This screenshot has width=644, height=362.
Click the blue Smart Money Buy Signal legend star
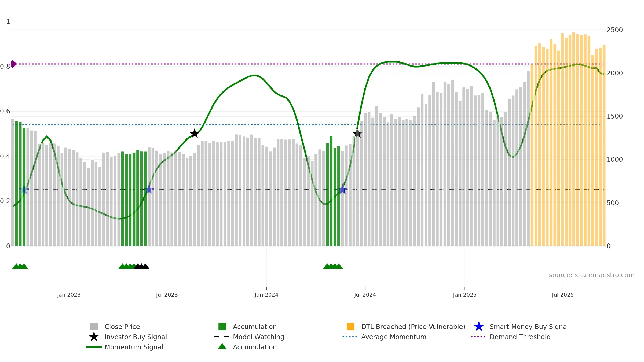click(479, 327)
